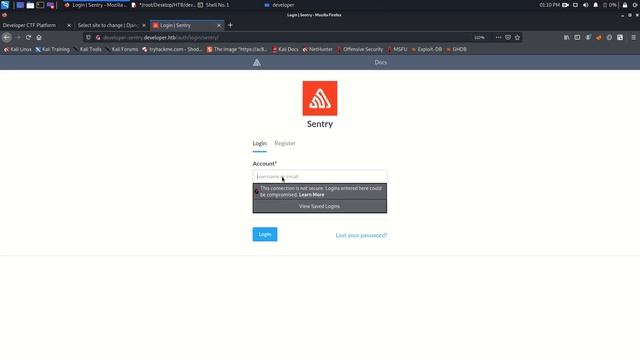The image size is (640, 360).
Task: Close the Login | Sentry tab
Action: click(x=219, y=25)
